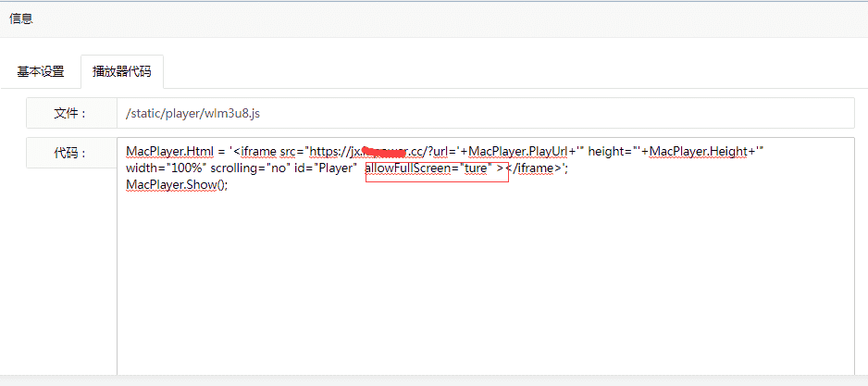868x386 pixels.
Task: Click the highlighted allowFullScreen="ture" text
Action: [429, 168]
